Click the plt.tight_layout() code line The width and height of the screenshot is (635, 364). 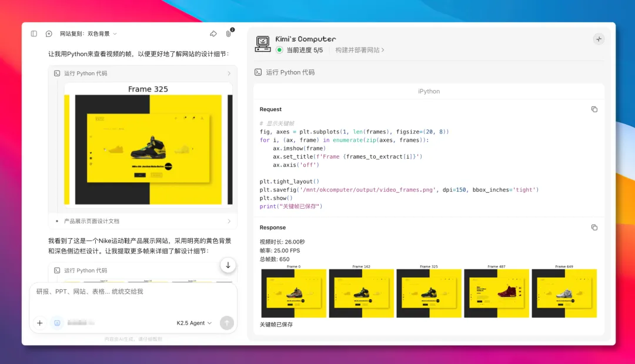click(289, 181)
